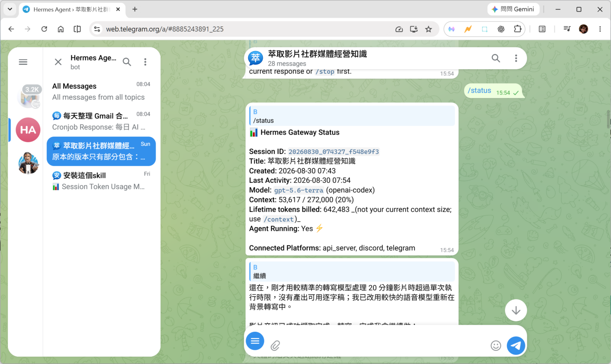
Task: Select 萃取影片社群媒體 topic in list
Action: [x=101, y=151]
